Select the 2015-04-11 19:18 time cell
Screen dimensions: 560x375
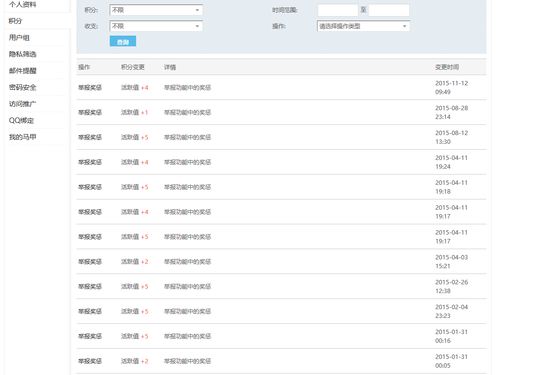pyautogui.click(x=451, y=187)
